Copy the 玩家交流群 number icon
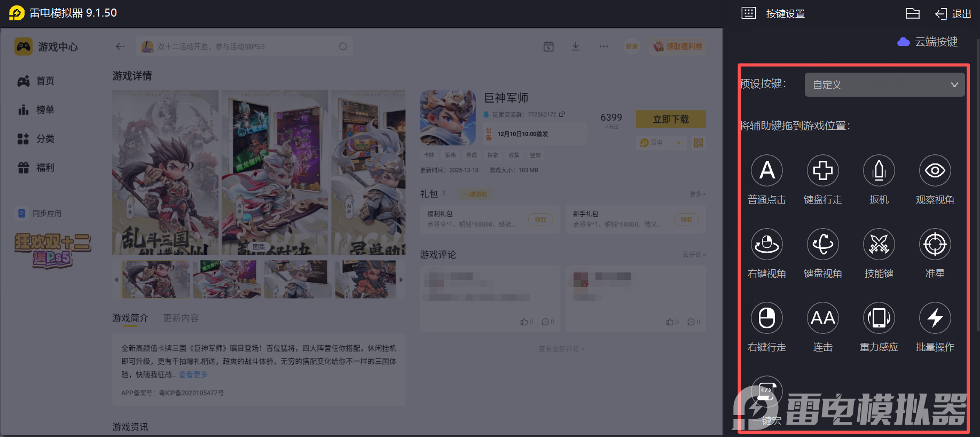 pyautogui.click(x=562, y=114)
